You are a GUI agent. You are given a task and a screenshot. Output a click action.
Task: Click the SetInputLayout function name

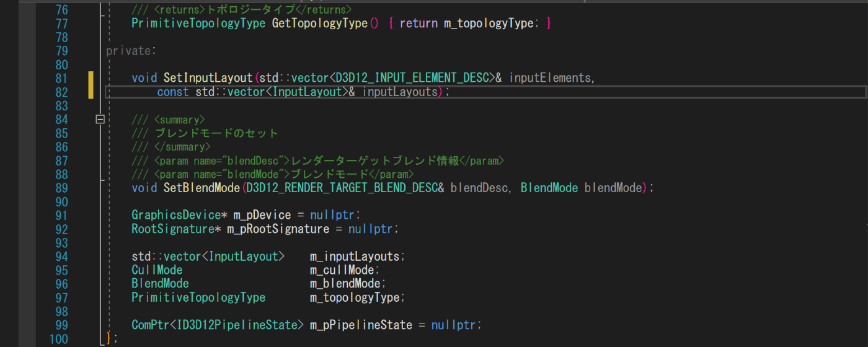[208, 78]
